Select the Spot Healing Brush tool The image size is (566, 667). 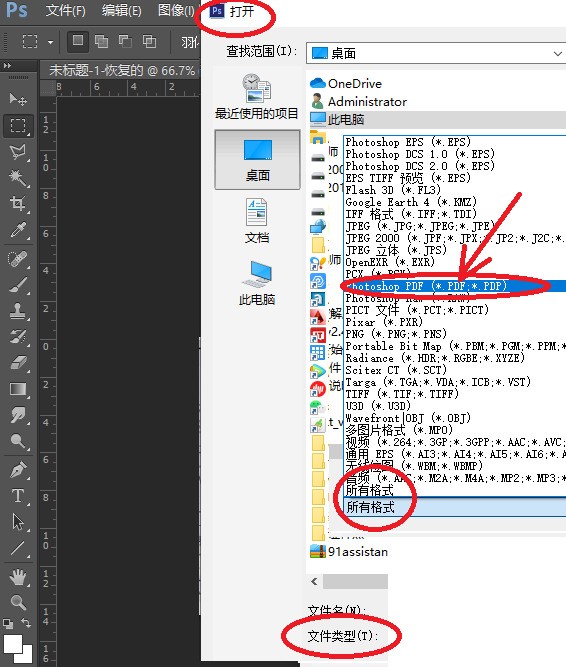point(17,259)
